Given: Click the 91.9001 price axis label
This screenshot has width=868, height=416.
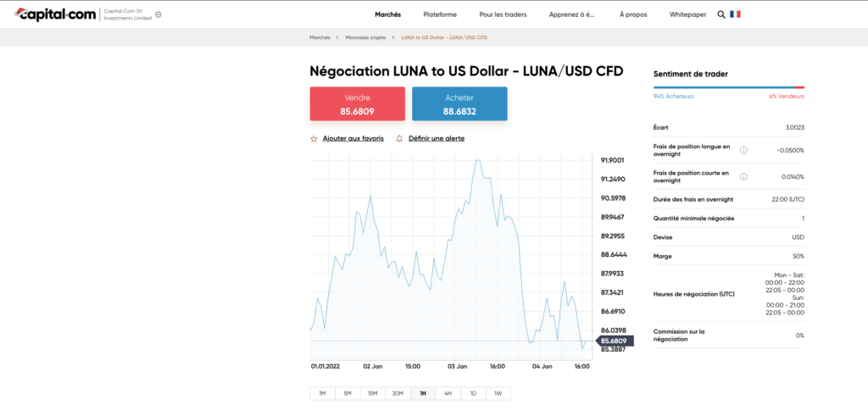Looking at the screenshot, I should click(x=612, y=160).
